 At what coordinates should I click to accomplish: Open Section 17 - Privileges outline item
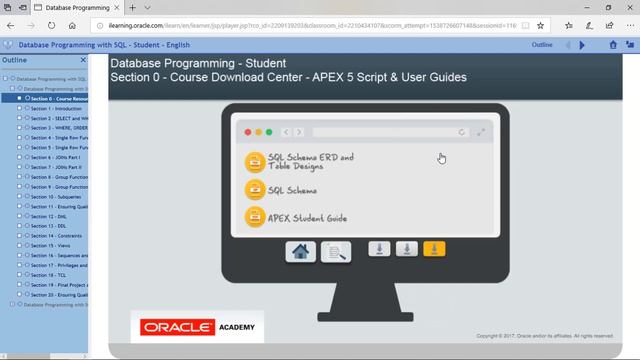tap(59, 265)
